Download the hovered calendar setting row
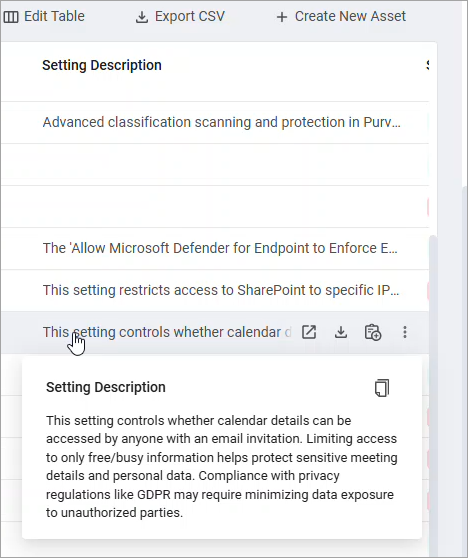 point(341,332)
